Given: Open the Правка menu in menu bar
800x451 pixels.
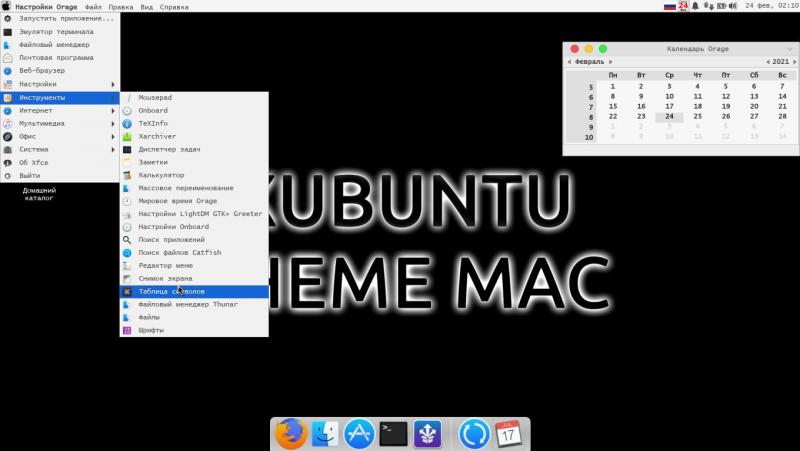Looking at the screenshot, I should pyautogui.click(x=120, y=6).
